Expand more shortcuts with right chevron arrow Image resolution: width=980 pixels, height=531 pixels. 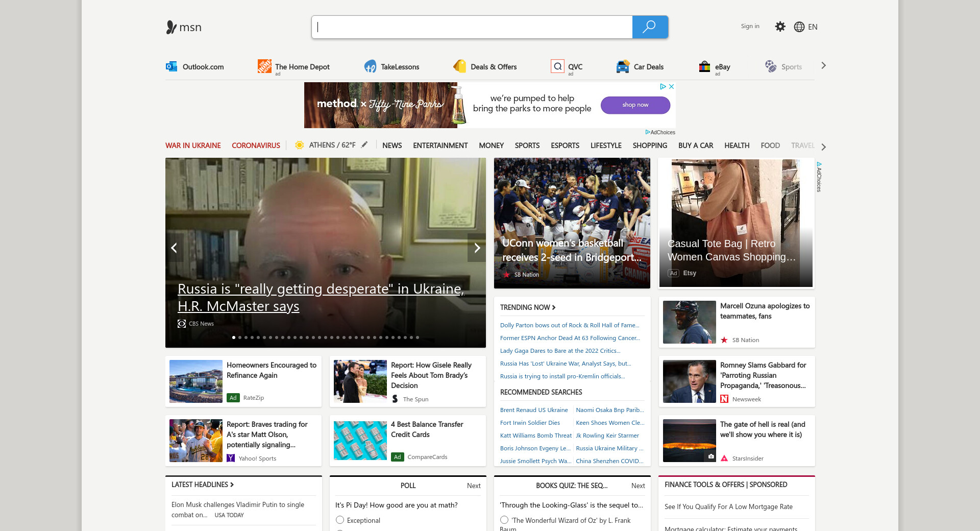click(823, 66)
